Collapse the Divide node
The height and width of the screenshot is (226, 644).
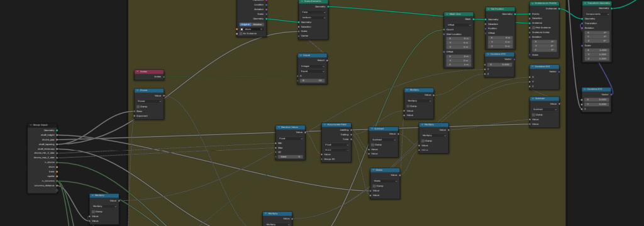pyautogui.click(x=374, y=170)
